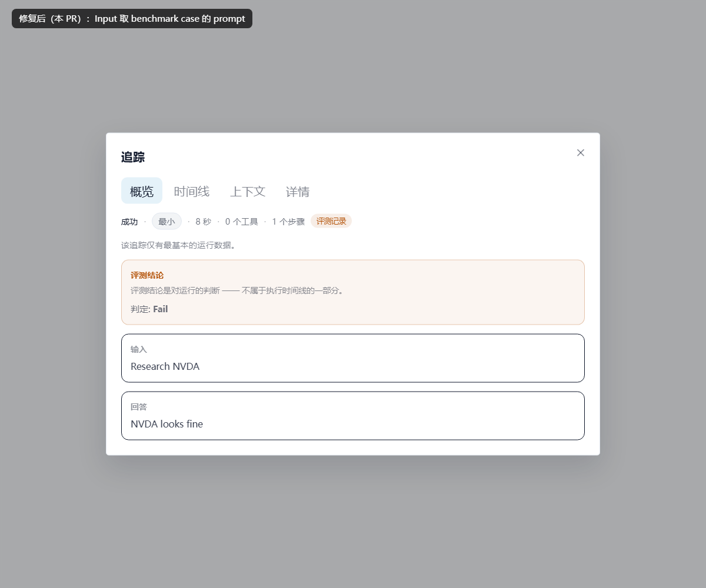Viewport: 706px width, 588px height.
Task: Click the 最小 badge
Action: [166, 222]
